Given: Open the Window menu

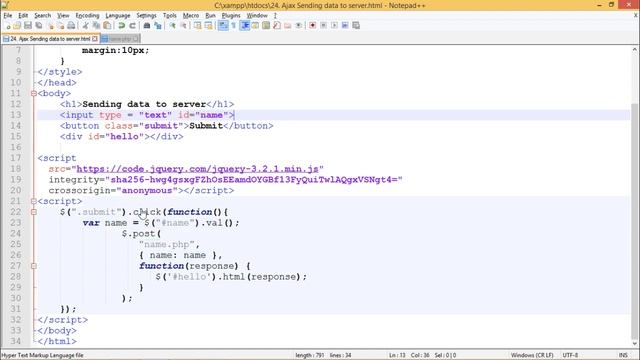Looking at the screenshot, I should click(x=257, y=16).
